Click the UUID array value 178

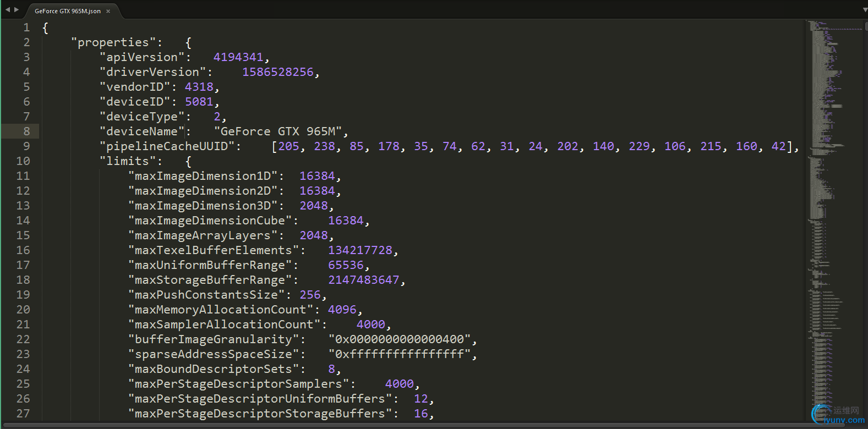coord(389,146)
